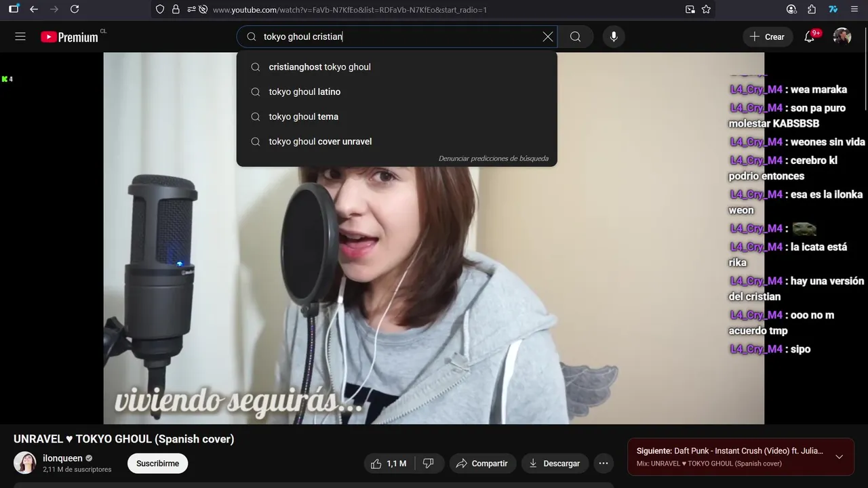
Task: Click the chat message 'esa es la ilonka weon'
Action: tap(796, 202)
